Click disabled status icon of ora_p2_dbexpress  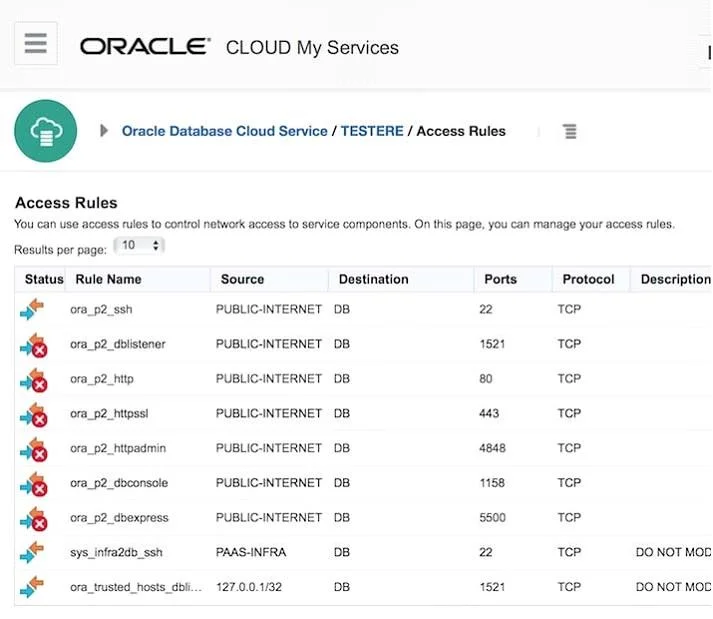pos(34,518)
